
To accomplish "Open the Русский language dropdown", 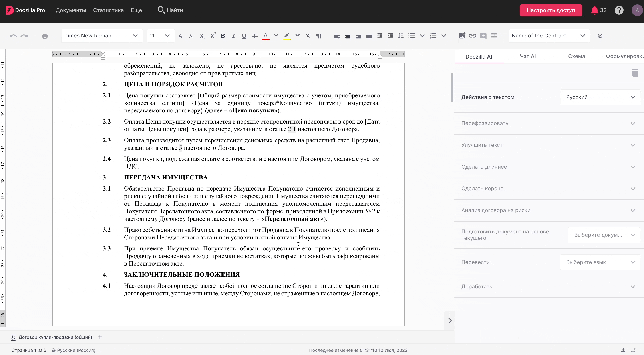I will 600,97.
